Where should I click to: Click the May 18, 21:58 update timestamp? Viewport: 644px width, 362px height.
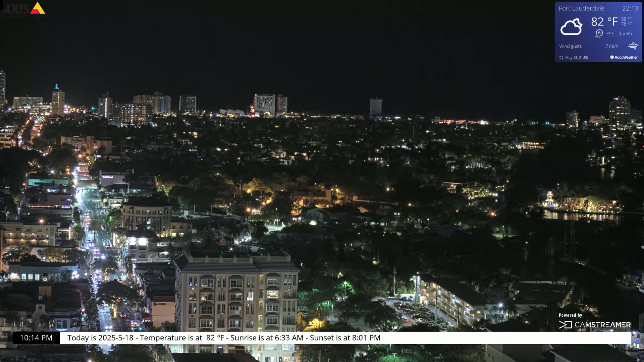(577, 58)
